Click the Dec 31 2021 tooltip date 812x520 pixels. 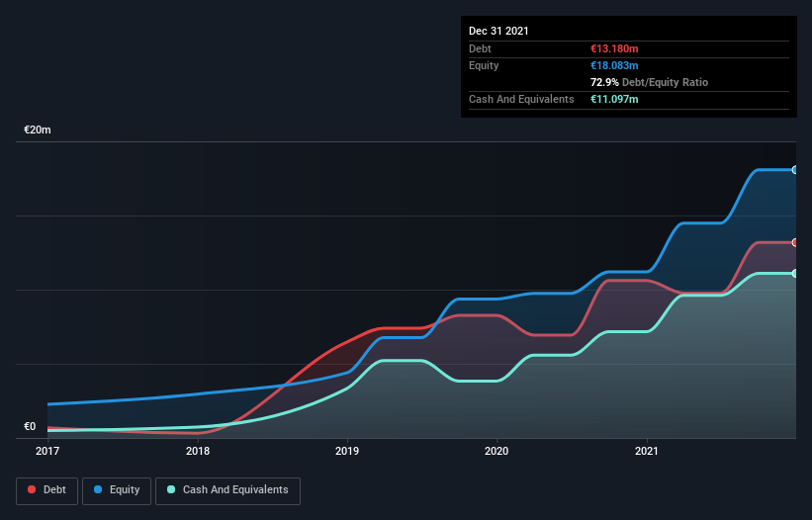pyautogui.click(x=498, y=31)
